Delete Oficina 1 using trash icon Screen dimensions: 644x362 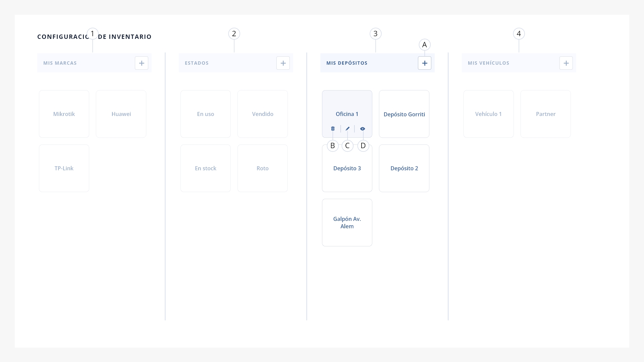click(333, 129)
